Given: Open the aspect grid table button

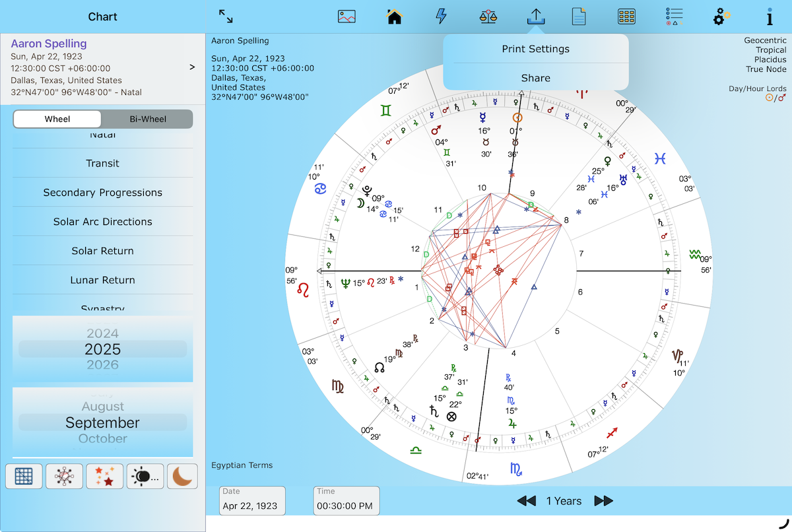Looking at the screenshot, I should point(24,476).
